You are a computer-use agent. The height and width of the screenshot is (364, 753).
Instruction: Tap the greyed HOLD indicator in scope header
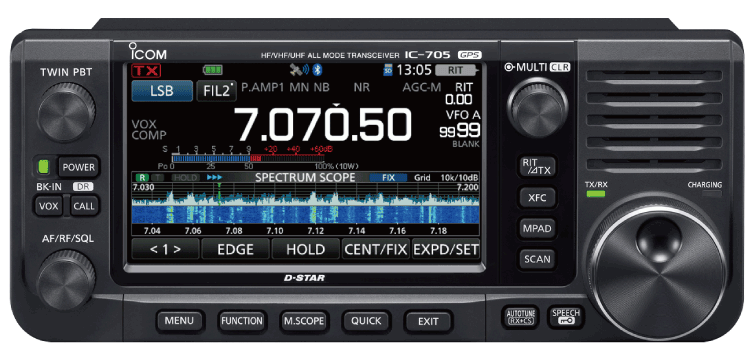pyautogui.click(x=185, y=178)
